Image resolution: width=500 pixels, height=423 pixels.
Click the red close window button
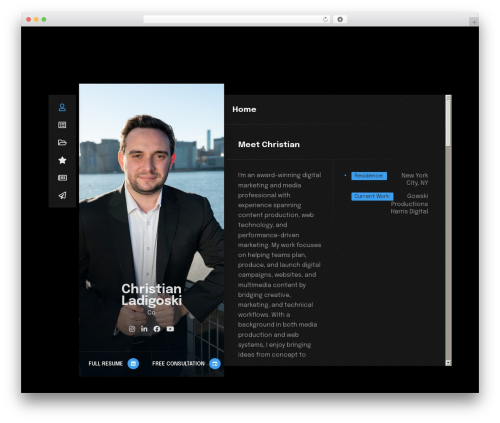(29, 19)
